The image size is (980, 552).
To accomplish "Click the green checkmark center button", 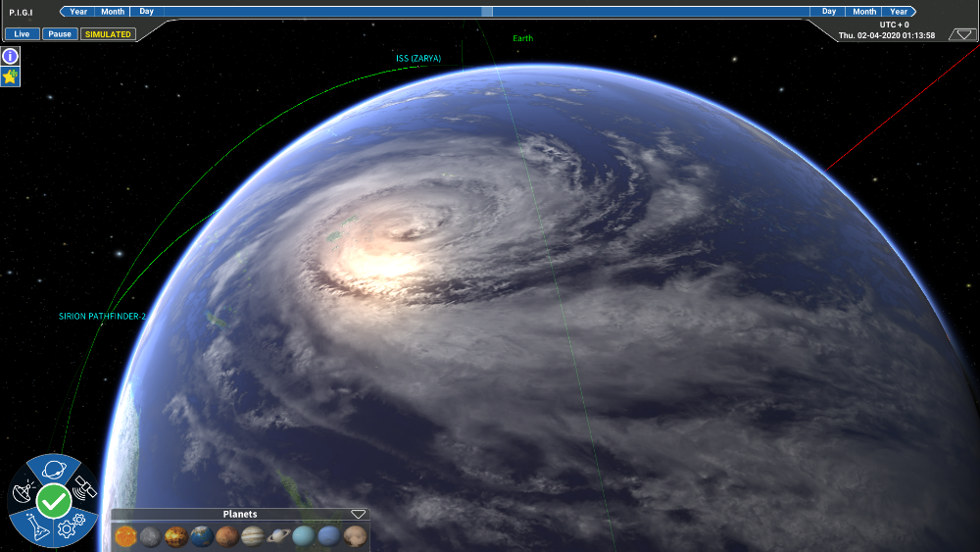I will pos(53,501).
